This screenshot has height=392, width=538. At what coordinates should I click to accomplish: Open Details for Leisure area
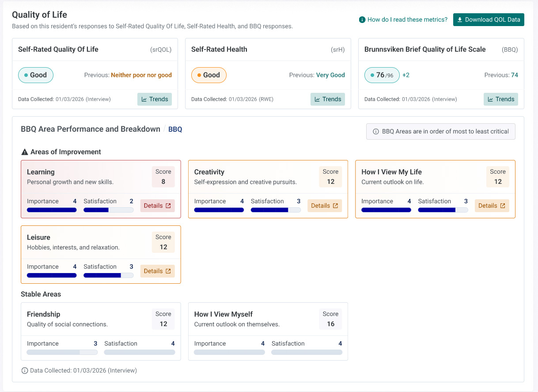pyautogui.click(x=158, y=271)
